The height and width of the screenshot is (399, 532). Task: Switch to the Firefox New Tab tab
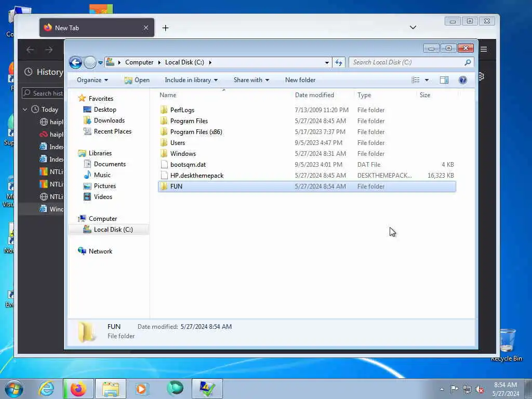[97, 28]
